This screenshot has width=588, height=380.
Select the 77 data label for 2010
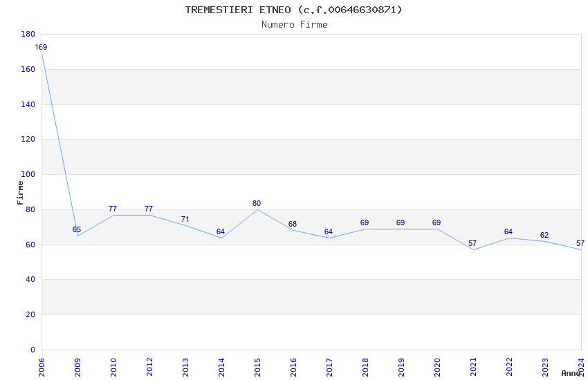tap(113, 209)
